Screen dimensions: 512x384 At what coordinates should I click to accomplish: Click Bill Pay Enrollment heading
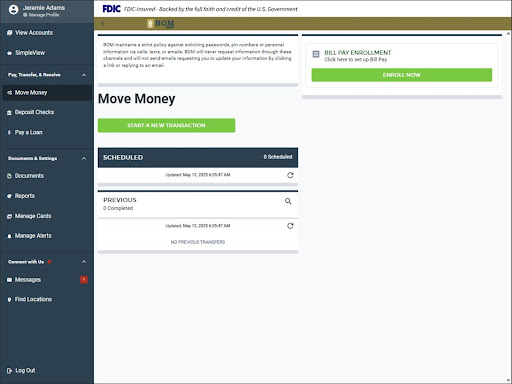[358, 53]
